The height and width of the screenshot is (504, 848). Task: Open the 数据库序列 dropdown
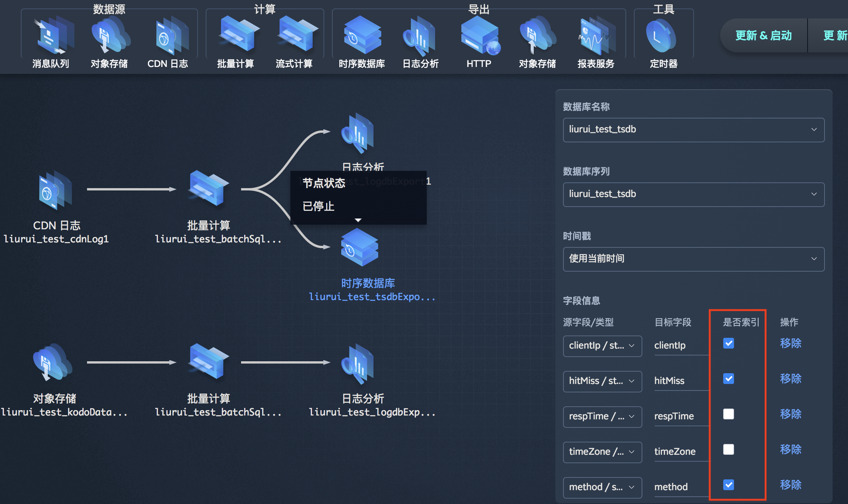click(x=694, y=194)
